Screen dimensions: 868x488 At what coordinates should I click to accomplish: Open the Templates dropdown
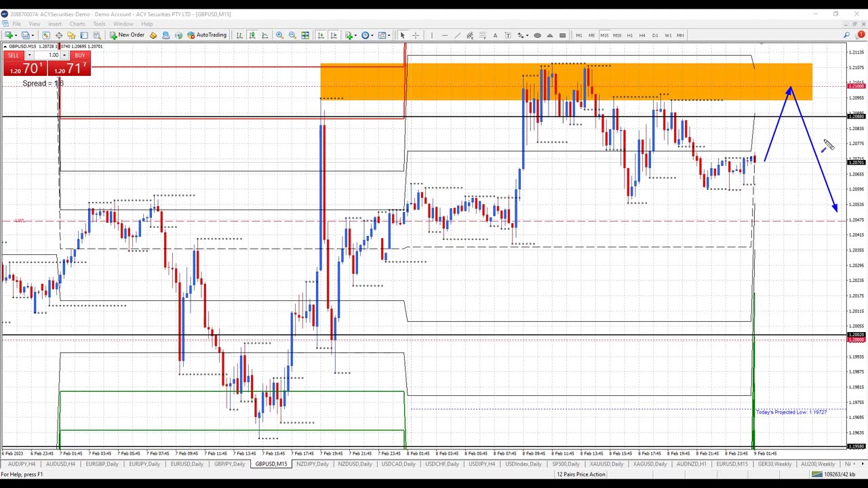pos(384,35)
